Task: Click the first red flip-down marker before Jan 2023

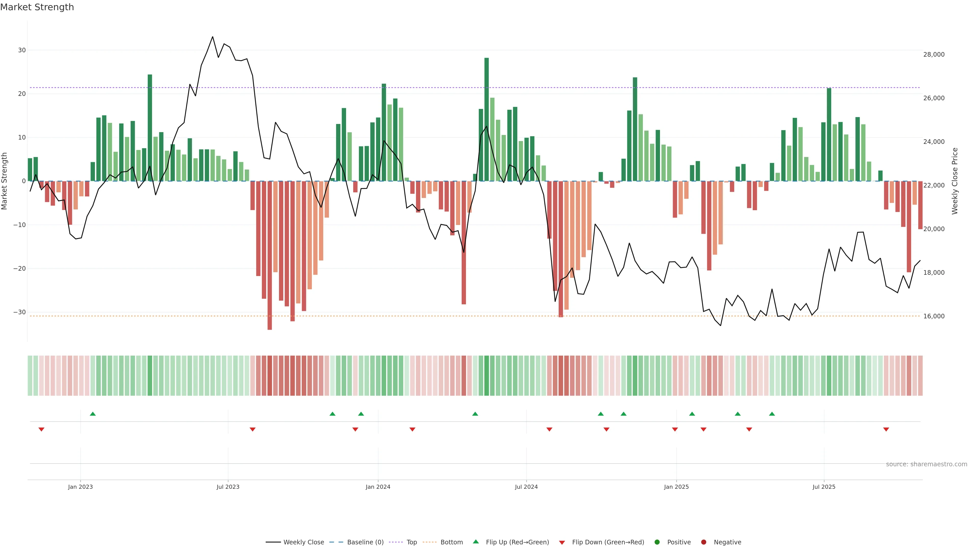Action: click(41, 429)
